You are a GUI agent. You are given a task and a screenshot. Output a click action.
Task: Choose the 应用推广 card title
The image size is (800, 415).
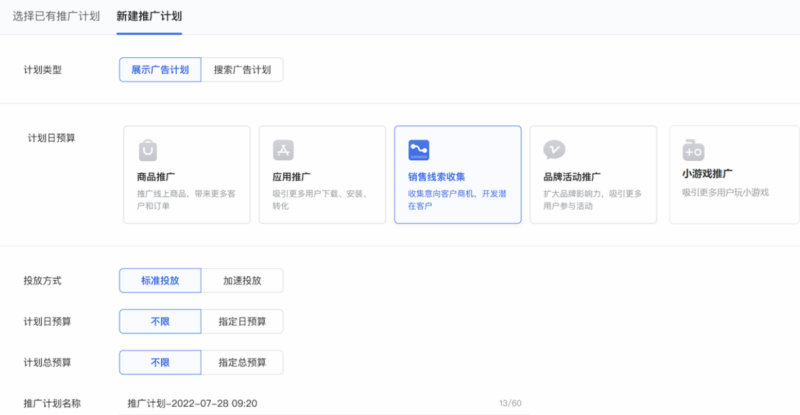291,177
